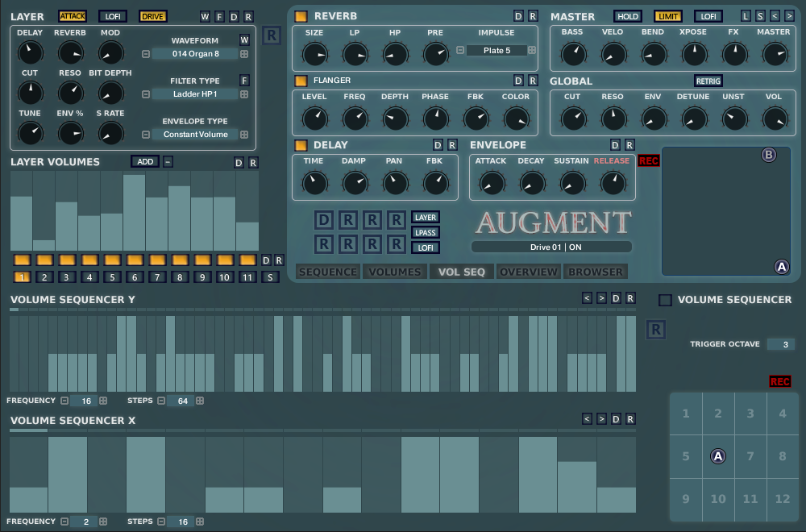This screenshot has width=806, height=532.
Task: Click the S icon in the MASTER header
Action: [759, 15]
